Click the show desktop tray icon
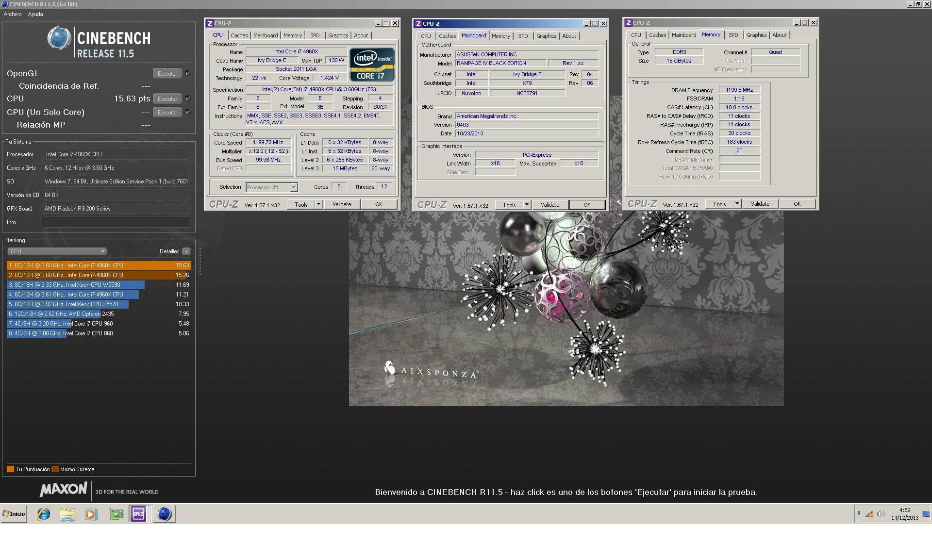 coord(926,514)
